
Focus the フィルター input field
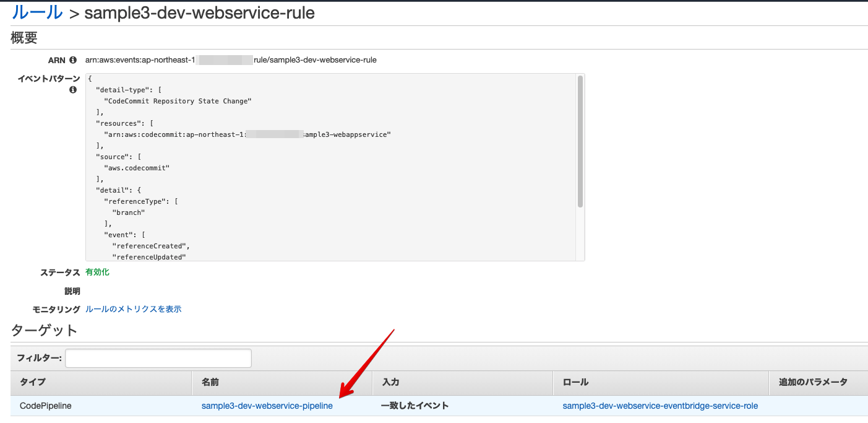[158, 358]
